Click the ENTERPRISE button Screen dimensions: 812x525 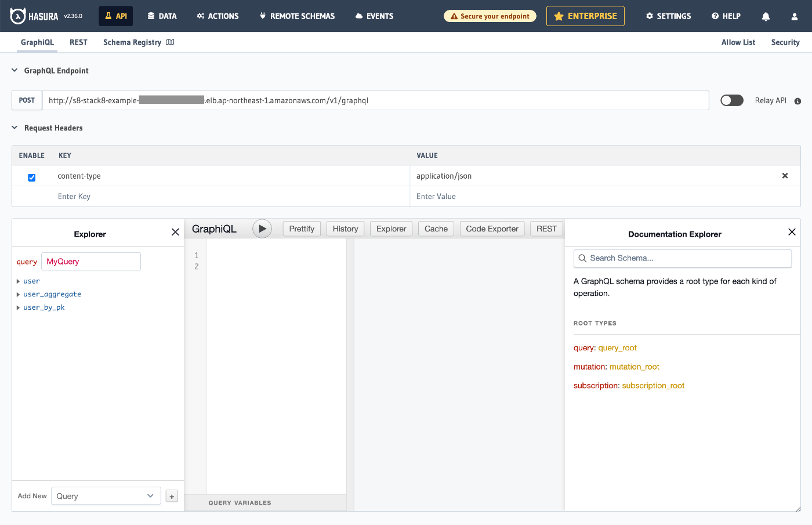[x=585, y=16]
